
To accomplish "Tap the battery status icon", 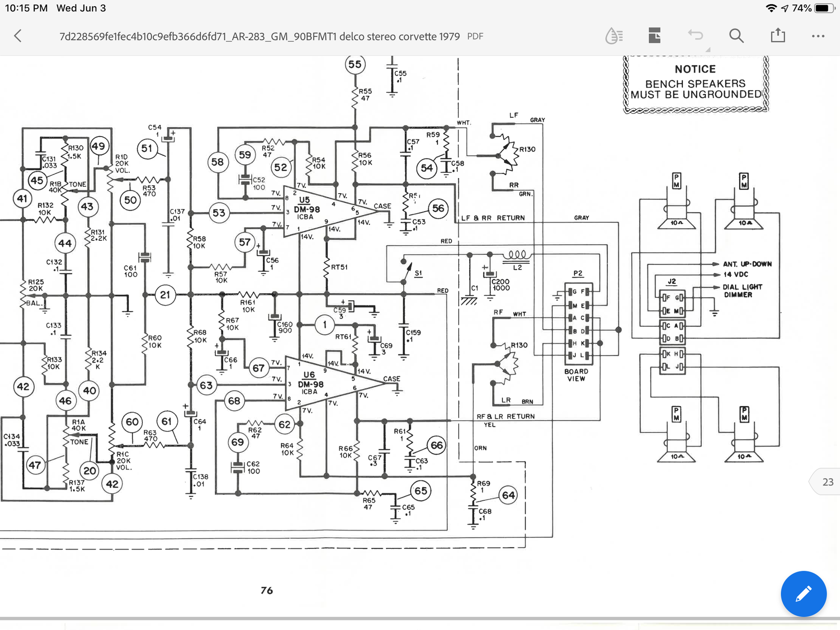I will (824, 8).
